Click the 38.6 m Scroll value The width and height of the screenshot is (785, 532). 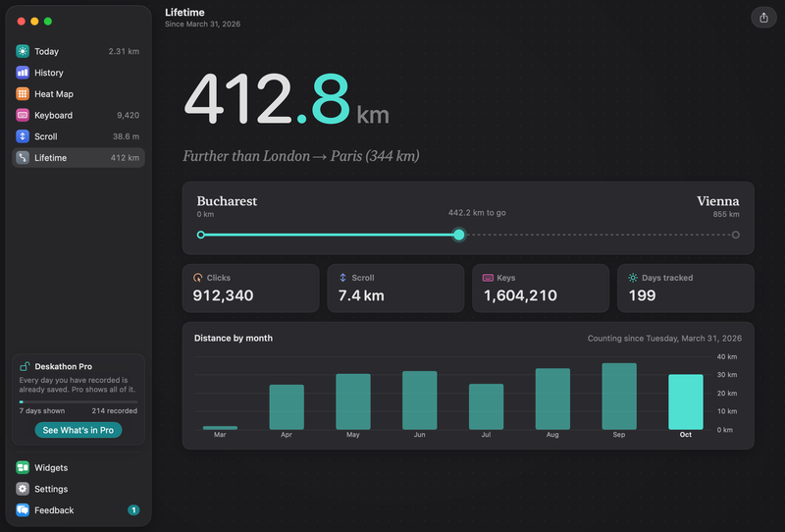tap(126, 136)
